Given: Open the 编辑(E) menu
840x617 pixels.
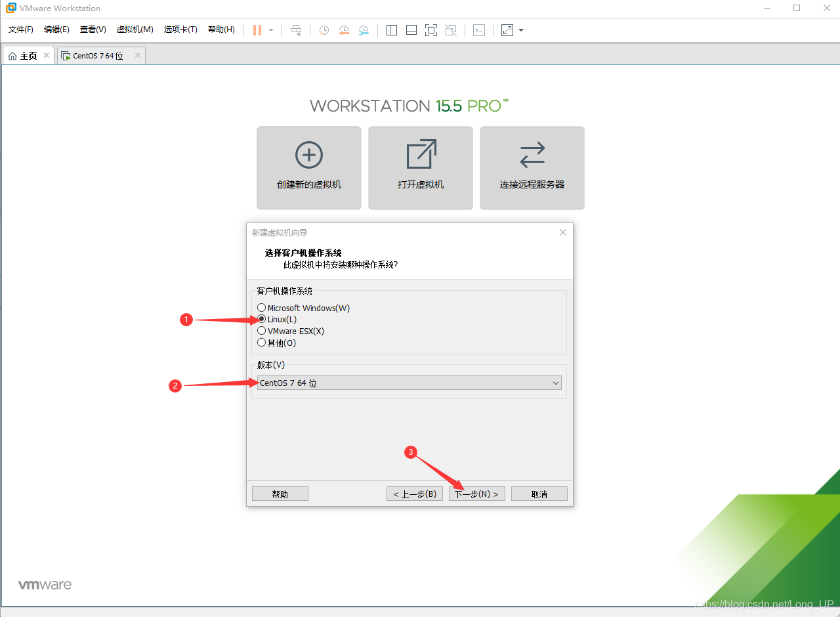Looking at the screenshot, I should coord(56,30).
